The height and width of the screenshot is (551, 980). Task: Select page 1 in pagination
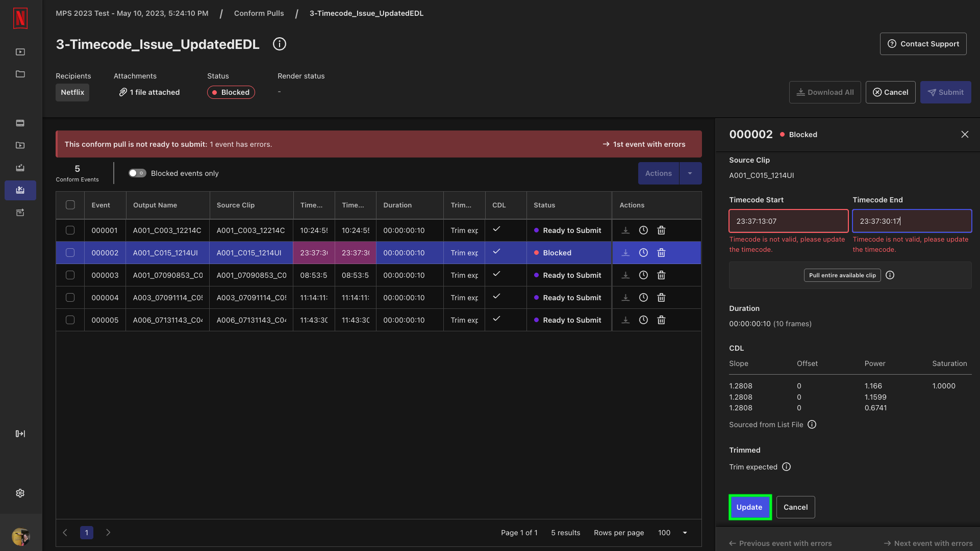coord(87,533)
